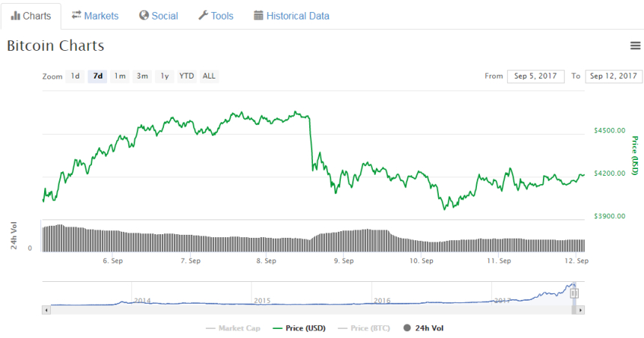
Task: Open the Markets tab
Action: (95, 16)
